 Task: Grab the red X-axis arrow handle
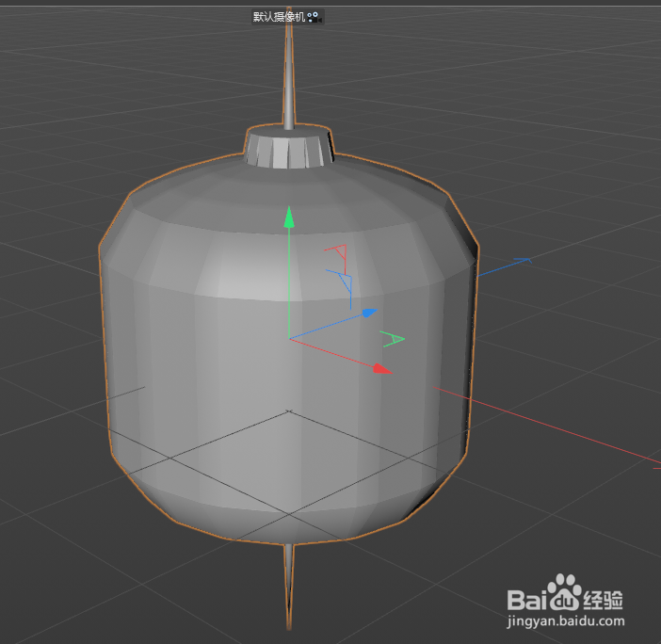point(383,369)
